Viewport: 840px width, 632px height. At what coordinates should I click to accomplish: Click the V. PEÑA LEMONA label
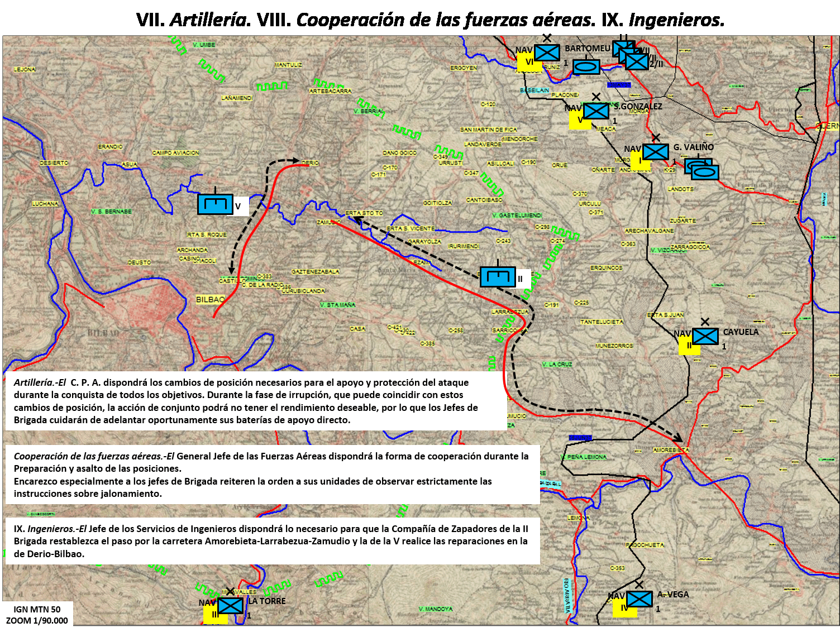point(583,457)
